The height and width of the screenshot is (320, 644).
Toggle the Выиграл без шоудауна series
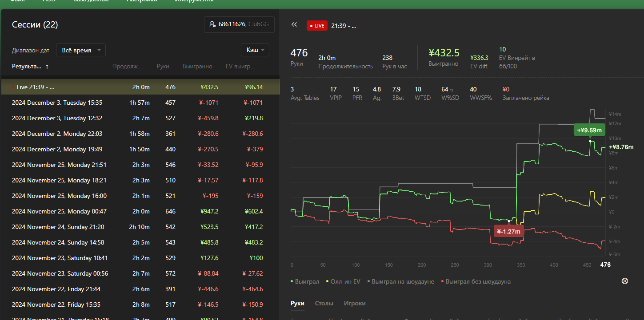(476, 281)
